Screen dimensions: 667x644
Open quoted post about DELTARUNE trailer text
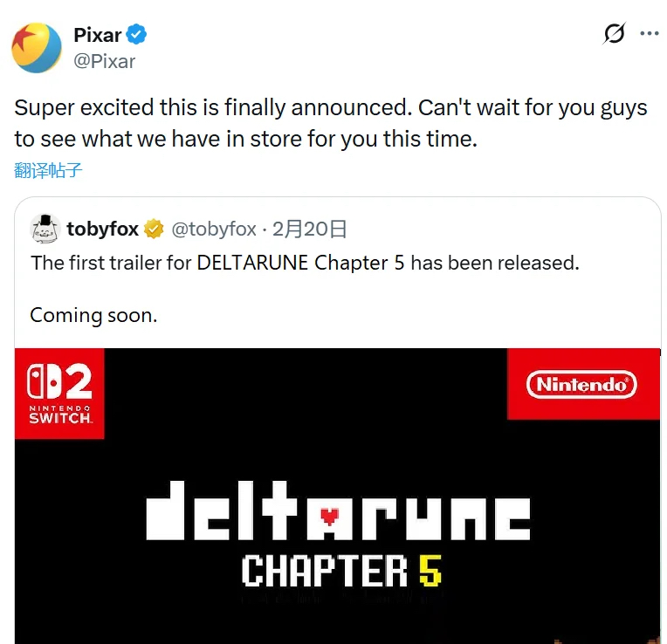click(305, 263)
